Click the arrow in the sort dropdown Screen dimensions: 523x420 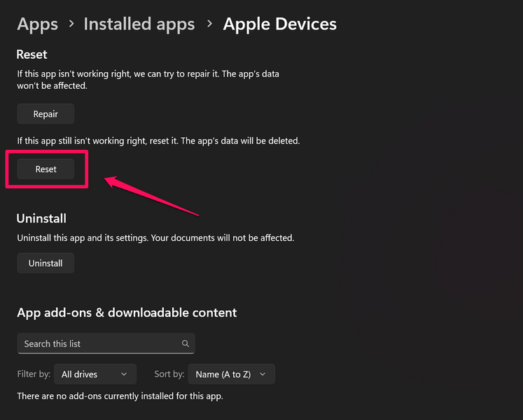click(x=263, y=374)
